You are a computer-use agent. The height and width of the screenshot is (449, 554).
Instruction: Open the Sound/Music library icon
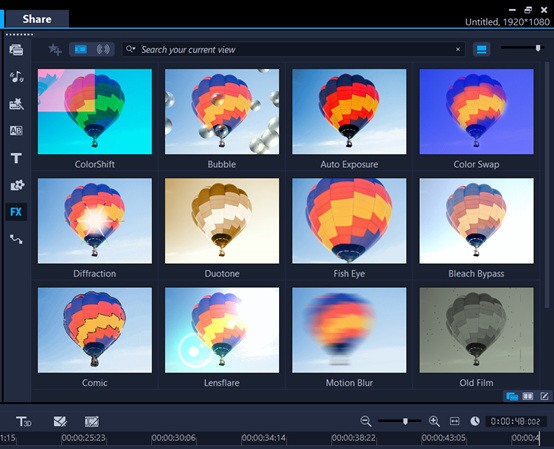point(16,77)
